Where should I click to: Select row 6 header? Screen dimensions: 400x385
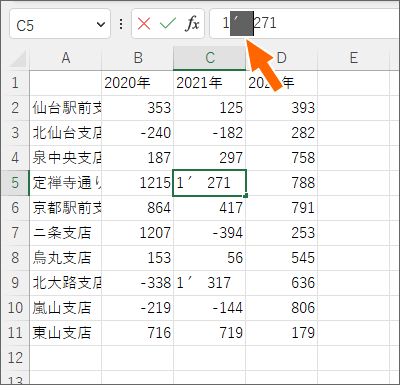pos(15,208)
